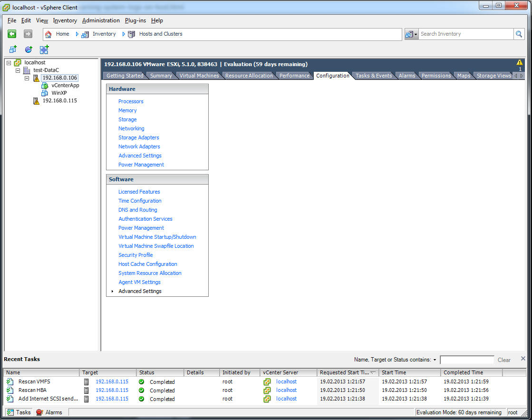Click the Home breadcrumb arrow
Viewport: 532px width, 420px height.
(x=77, y=34)
